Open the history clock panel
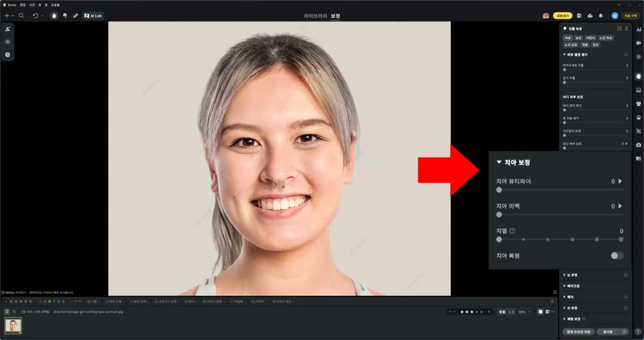 [x=8, y=54]
